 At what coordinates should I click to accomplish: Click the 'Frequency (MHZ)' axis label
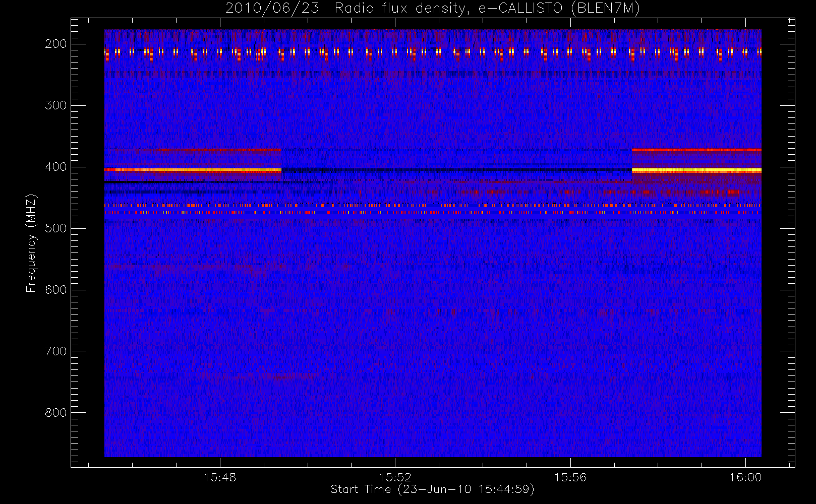pyautogui.click(x=31, y=243)
